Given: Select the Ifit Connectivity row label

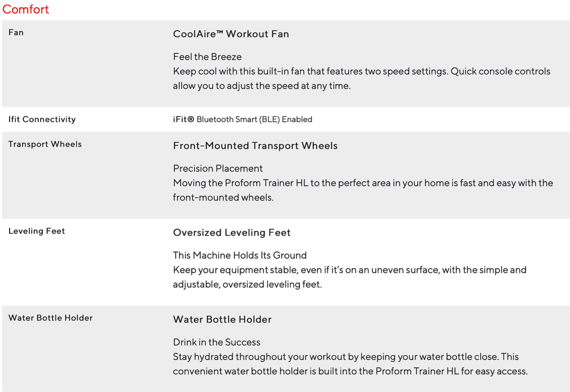Looking at the screenshot, I should 42,119.
